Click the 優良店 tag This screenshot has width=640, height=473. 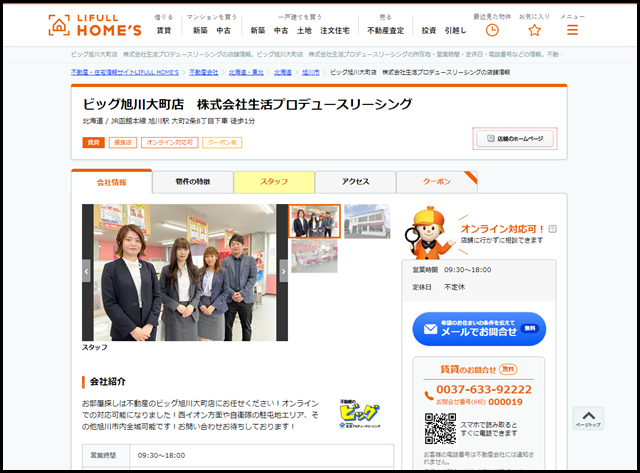123,142
